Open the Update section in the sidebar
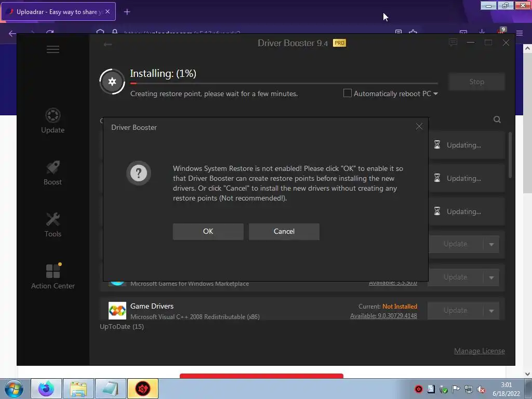This screenshot has width=532, height=399. pos(53,121)
